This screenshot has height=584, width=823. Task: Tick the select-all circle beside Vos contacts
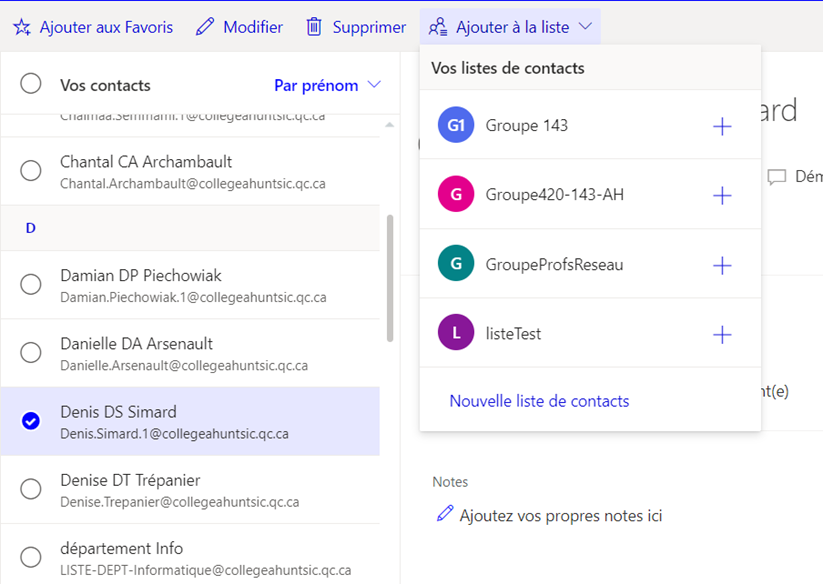31,84
